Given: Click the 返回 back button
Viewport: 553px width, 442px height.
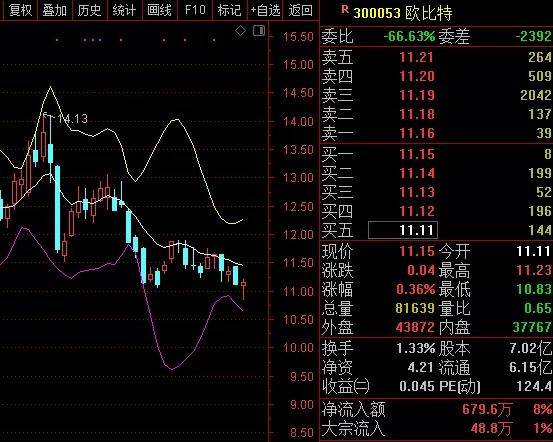Looking at the screenshot, I should (300, 10).
